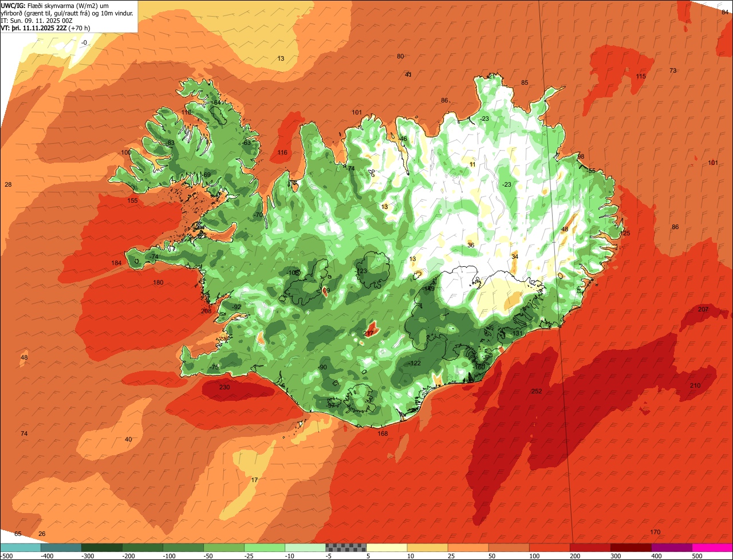This screenshot has width=733, height=560.
Task: Click the map value '26' near bottom left
Action: click(42, 534)
